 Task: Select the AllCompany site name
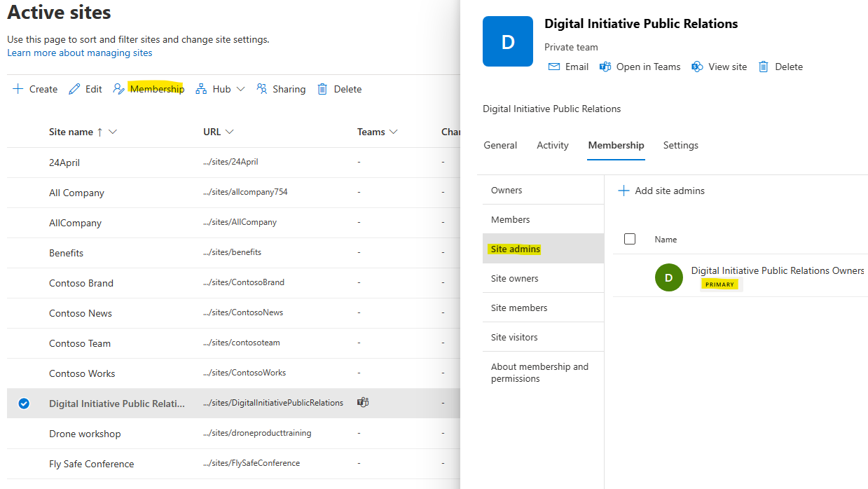[75, 223]
